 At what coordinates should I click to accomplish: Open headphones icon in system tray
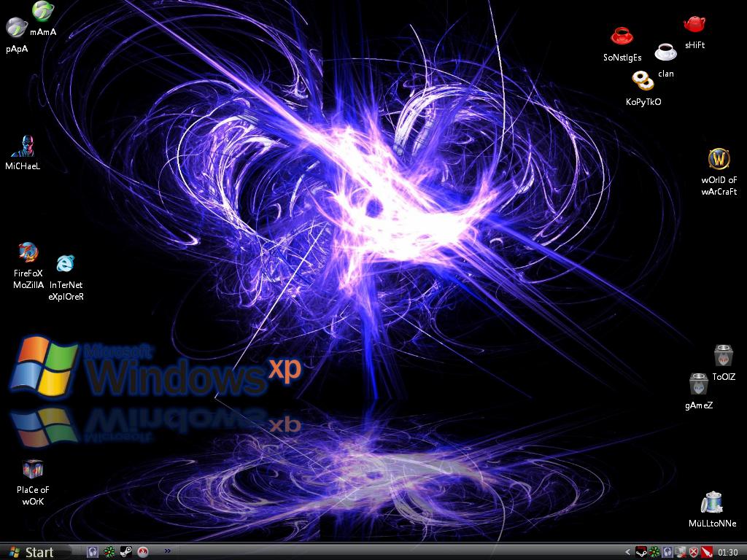click(x=668, y=553)
